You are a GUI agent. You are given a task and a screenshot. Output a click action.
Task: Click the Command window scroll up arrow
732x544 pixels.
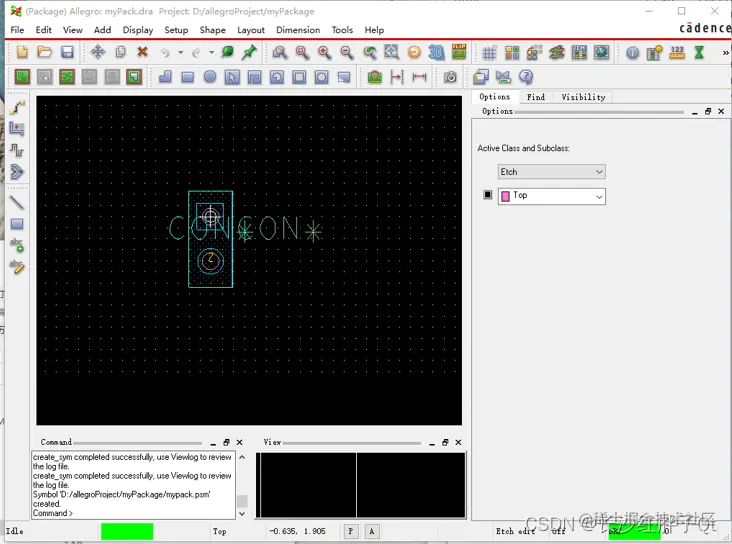[x=242, y=457]
